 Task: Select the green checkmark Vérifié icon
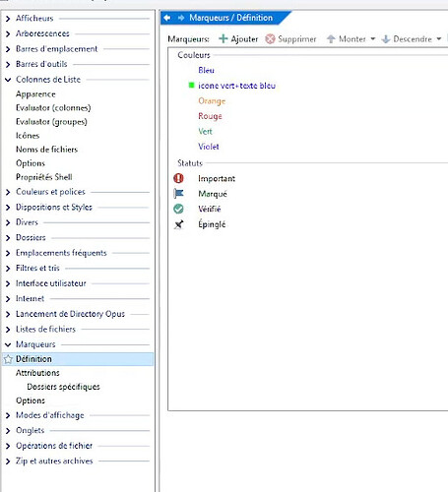pos(178,209)
